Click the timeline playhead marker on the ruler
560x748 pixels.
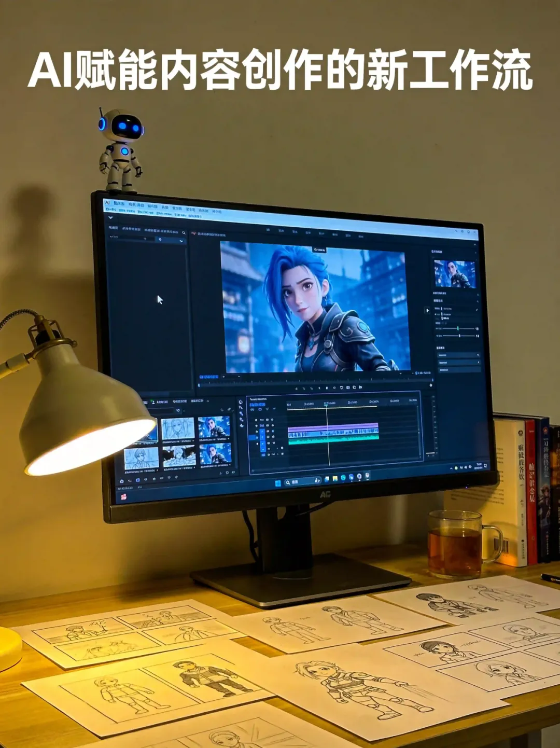point(326,404)
